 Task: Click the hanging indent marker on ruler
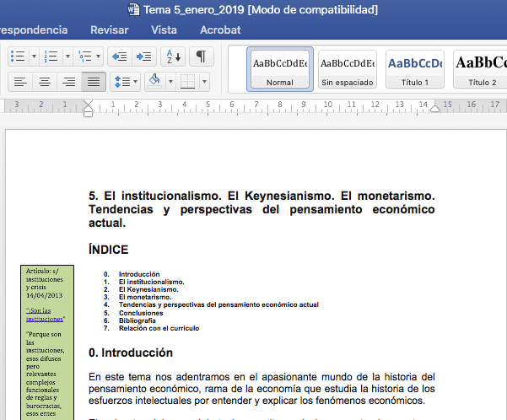88,110
